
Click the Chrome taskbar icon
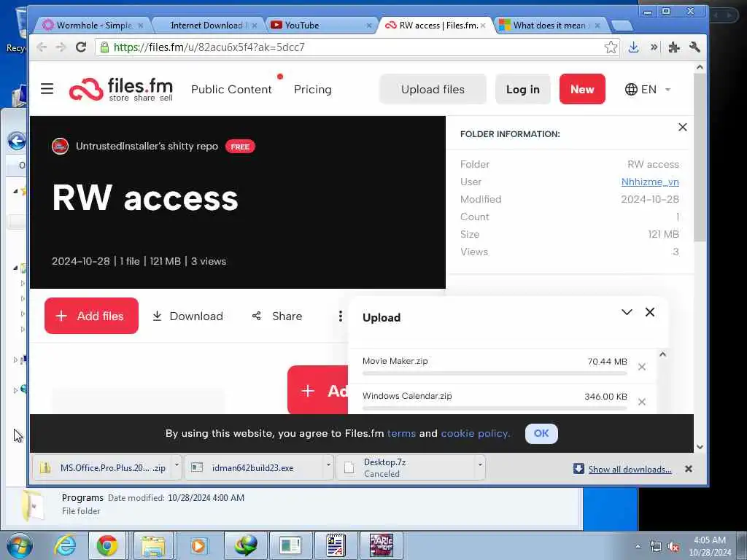pos(107,545)
